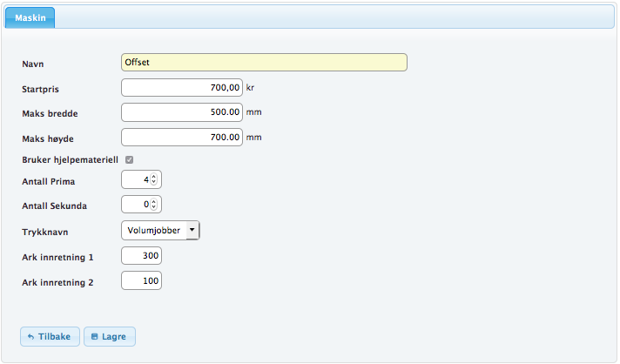
Task: Click into the Startpris input field
Action: 182,88
